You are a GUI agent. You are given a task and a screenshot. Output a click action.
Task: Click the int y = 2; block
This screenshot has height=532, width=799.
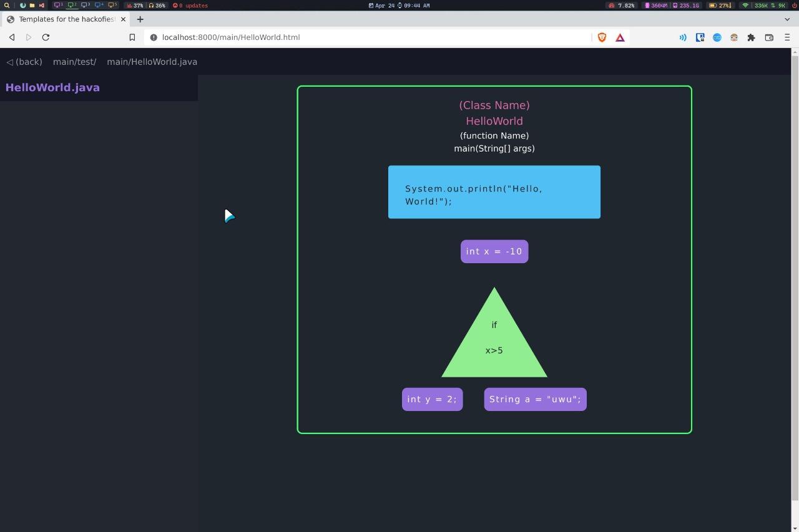[433, 399]
